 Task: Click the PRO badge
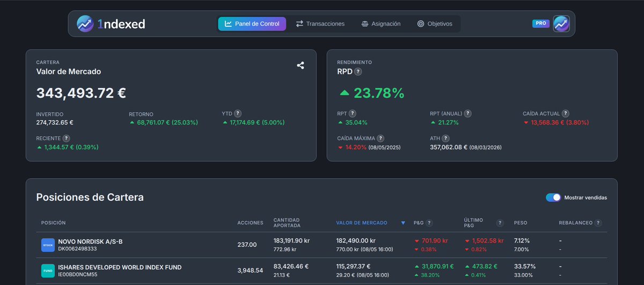click(x=541, y=24)
